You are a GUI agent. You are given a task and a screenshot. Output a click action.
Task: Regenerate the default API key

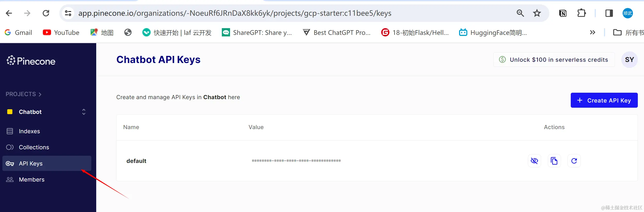[574, 161]
